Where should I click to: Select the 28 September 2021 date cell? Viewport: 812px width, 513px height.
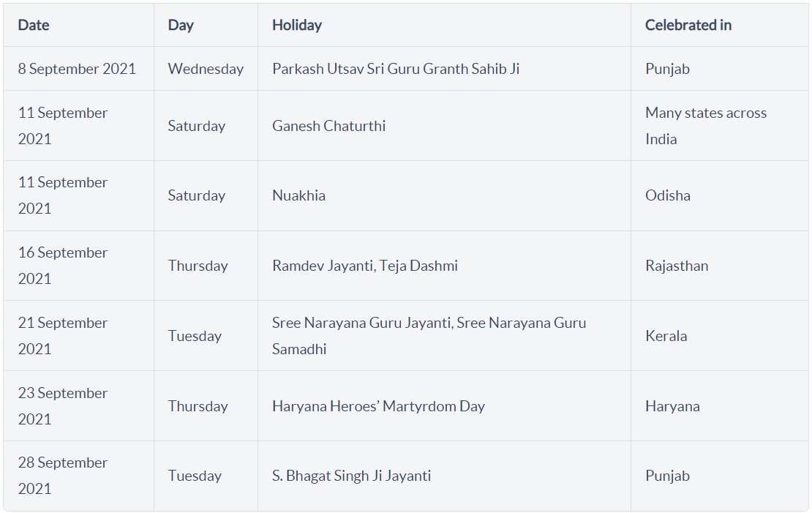pos(63,476)
